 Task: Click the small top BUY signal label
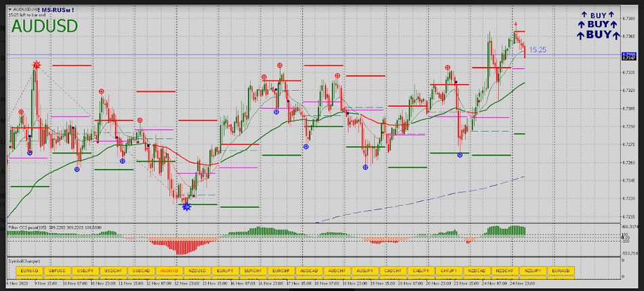(599, 15)
